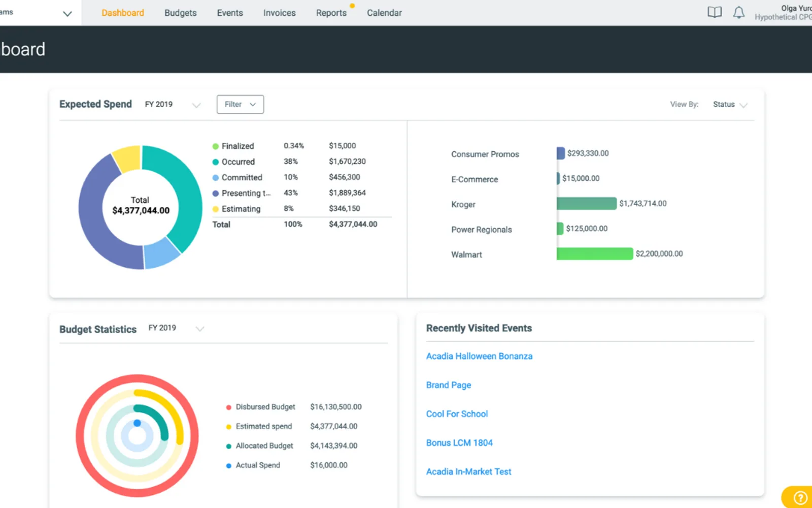Click the Estimating yellow legend dot
812x508 pixels.
pyautogui.click(x=216, y=209)
